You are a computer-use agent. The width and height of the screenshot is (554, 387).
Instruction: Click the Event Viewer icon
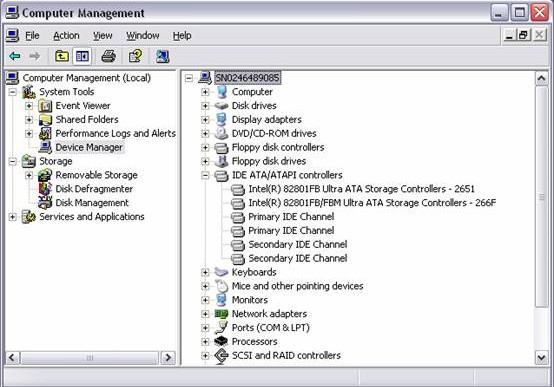45,106
